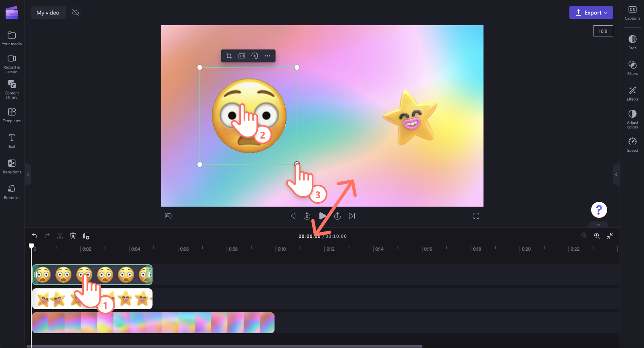Zoom in the timeline
Image resolution: width=644 pixels, height=348 pixels.
point(597,236)
